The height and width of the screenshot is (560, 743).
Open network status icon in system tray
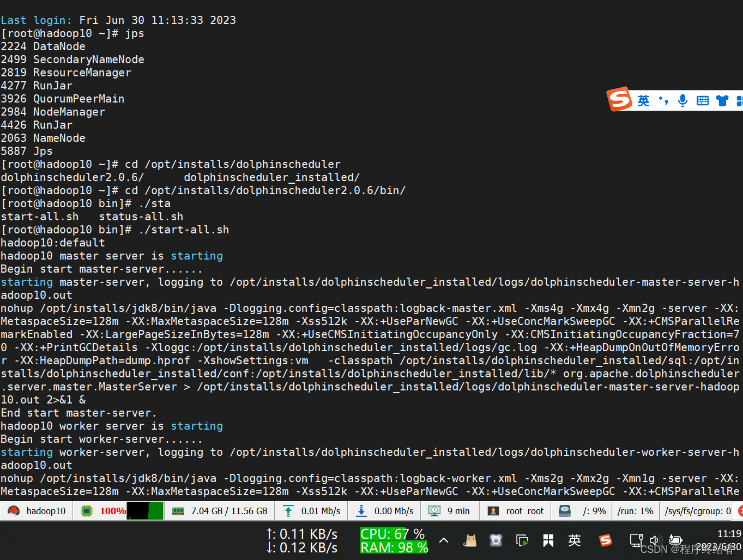point(636,540)
